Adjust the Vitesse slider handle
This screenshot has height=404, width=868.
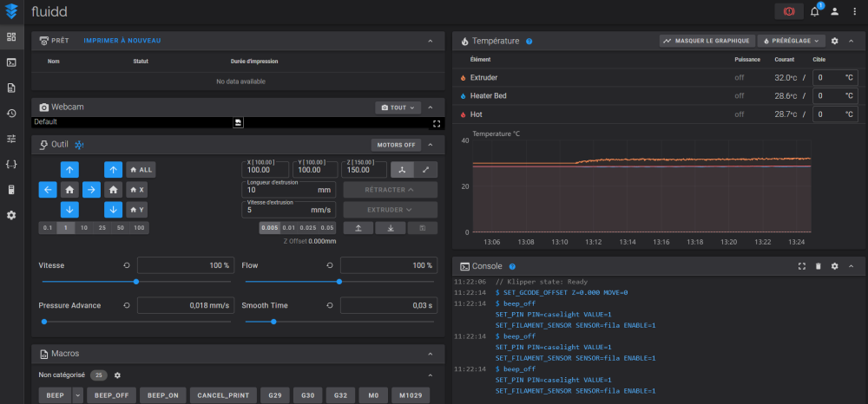[x=136, y=282]
